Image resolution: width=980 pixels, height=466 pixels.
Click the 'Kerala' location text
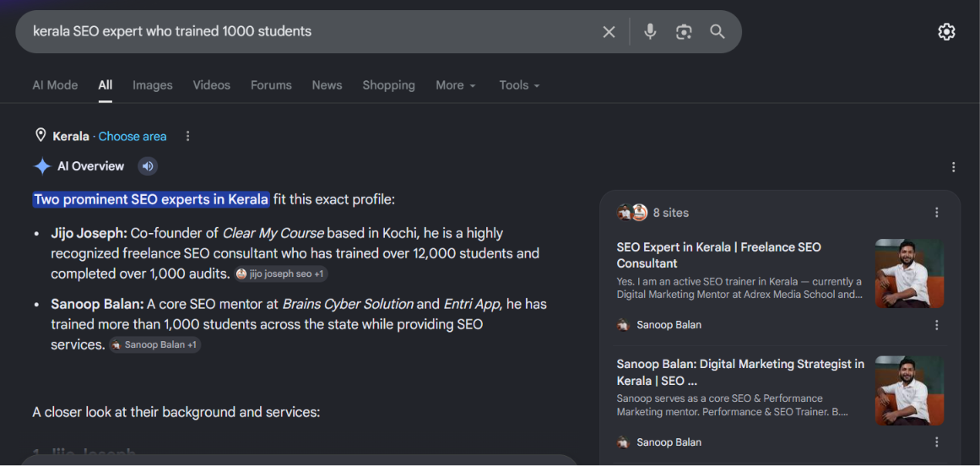tap(71, 136)
